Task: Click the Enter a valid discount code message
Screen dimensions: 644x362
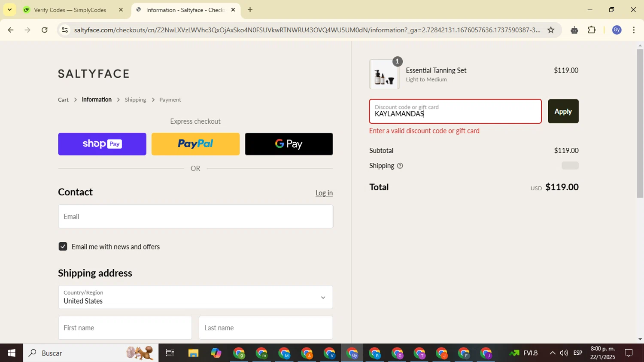Action: [424, 131]
